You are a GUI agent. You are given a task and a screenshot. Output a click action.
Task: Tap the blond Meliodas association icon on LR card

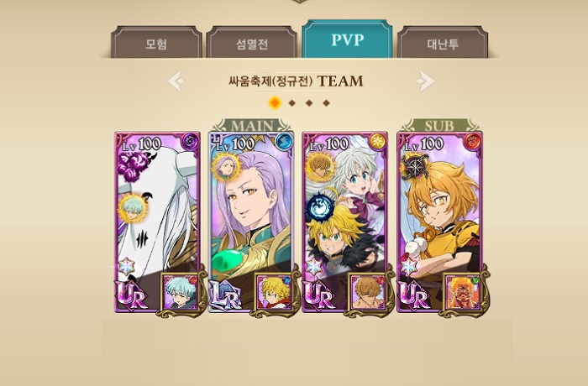(275, 293)
